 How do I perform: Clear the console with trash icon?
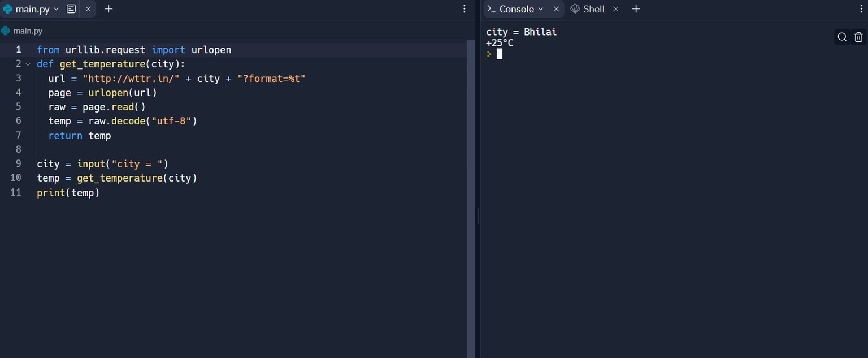tap(858, 37)
